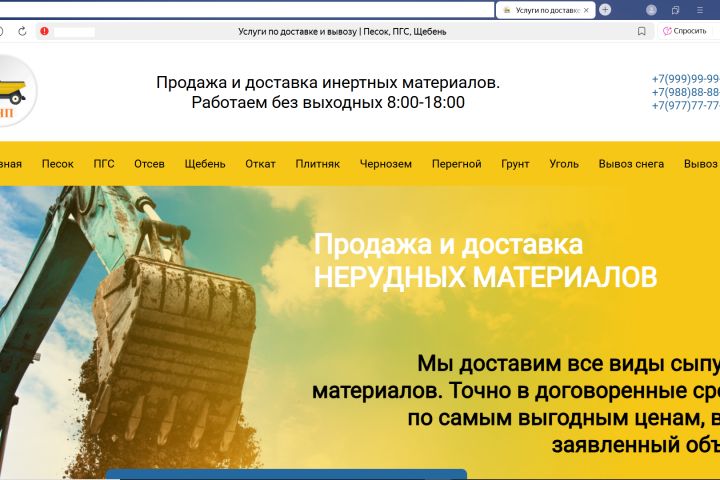Open the ПГС menu item

pyautogui.click(x=104, y=164)
